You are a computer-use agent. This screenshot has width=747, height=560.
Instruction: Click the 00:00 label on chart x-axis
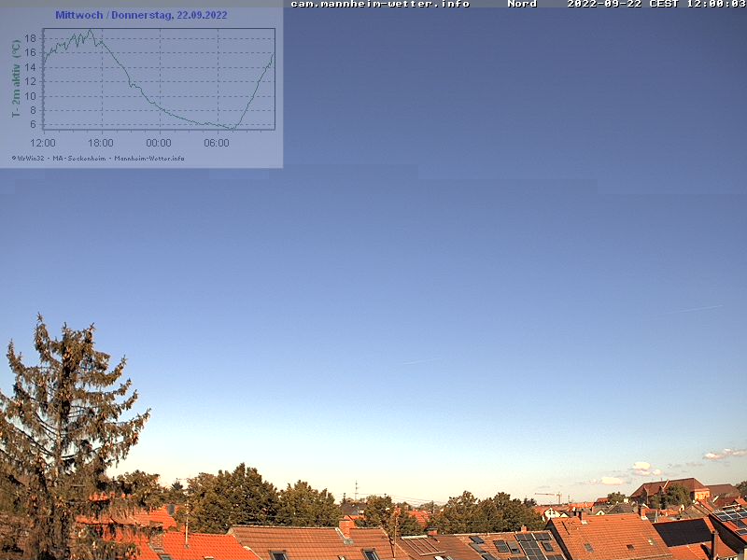(x=159, y=143)
